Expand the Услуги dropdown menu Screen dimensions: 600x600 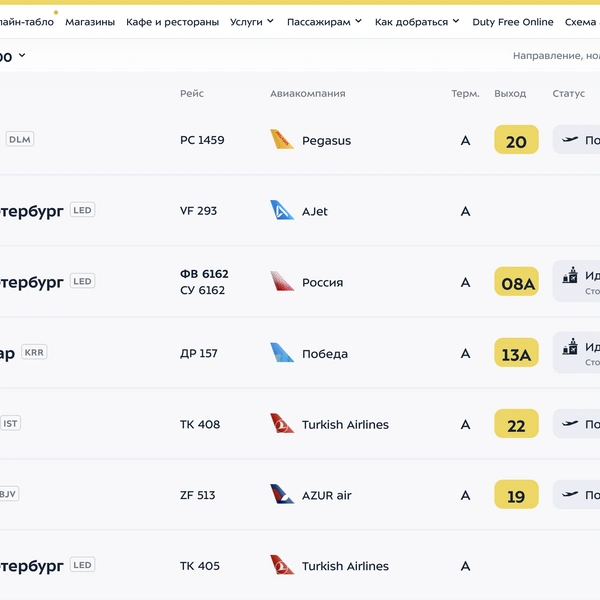point(252,22)
